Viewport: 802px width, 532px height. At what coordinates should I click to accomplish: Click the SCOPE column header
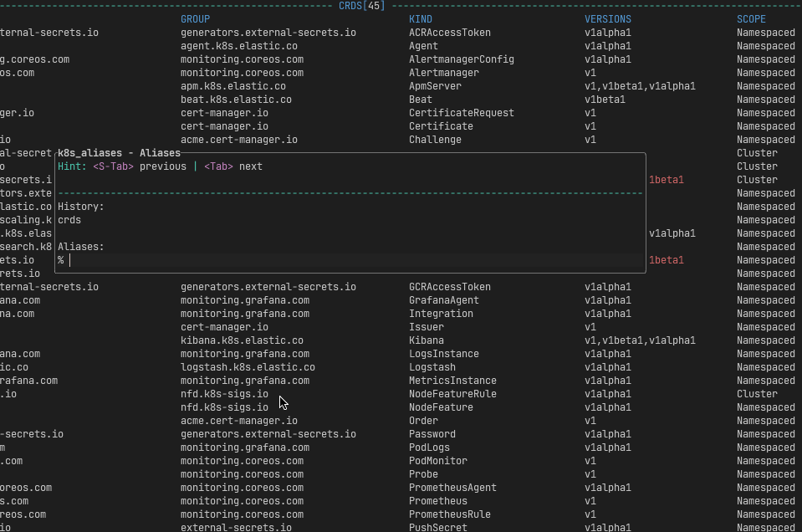pos(751,19)
